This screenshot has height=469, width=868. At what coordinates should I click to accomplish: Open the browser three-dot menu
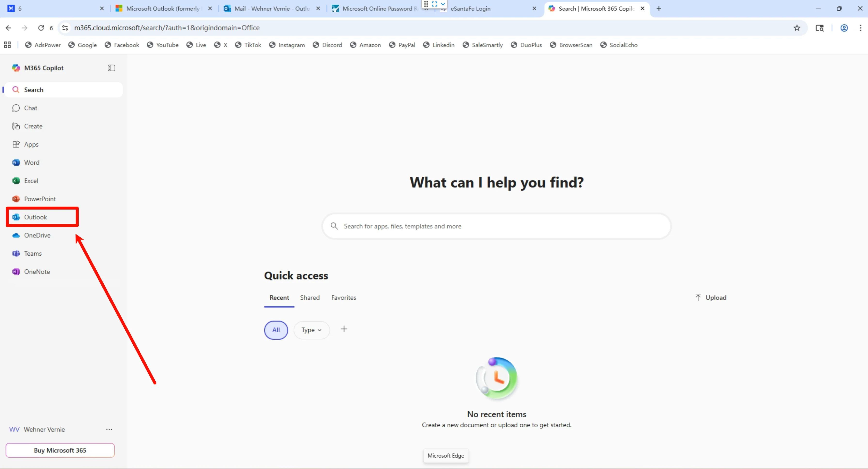(x=860, y=28)
